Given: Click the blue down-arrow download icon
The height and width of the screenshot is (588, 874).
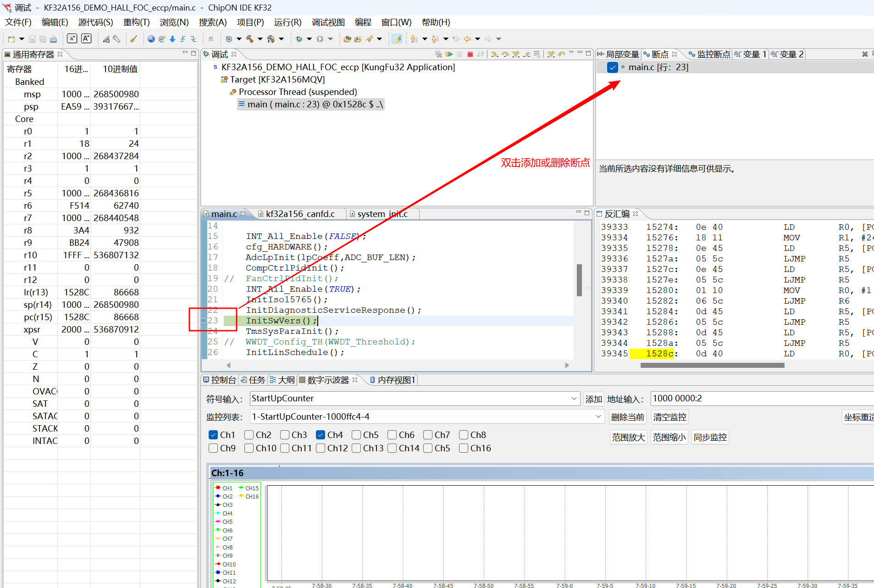Looking at the screenshot, I should click(x=172, y=39).
